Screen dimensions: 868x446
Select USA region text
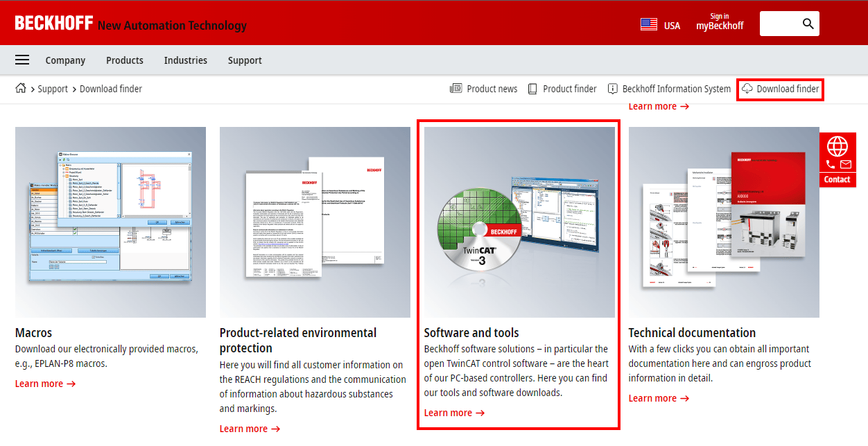[672, 26]
